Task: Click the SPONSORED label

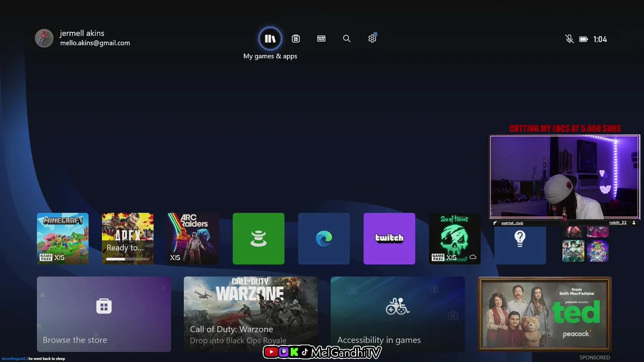Action: point(595,357)
